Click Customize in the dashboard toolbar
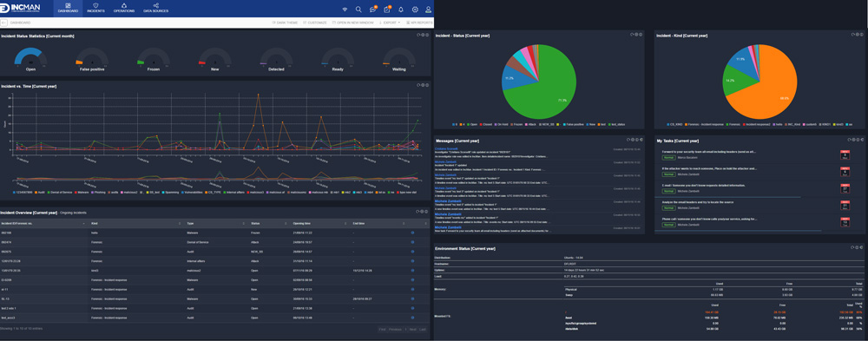Image resolution: width=868 pixels, height=341 pixels. pos(315,23)
